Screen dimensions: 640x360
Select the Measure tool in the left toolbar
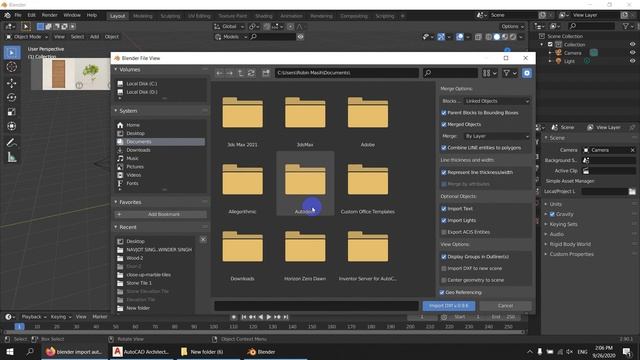pyautogui.click(x=11, y=157)
